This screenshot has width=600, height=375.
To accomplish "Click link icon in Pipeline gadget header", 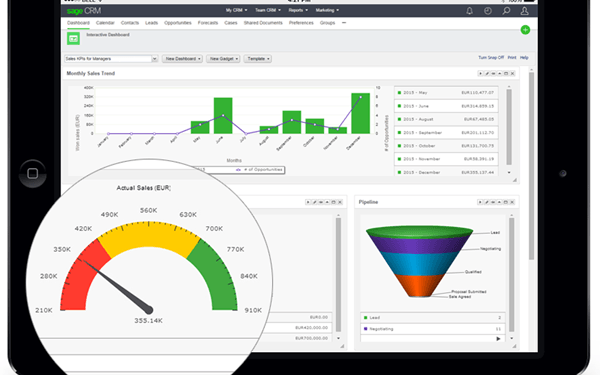I will (x=493, y=202).
